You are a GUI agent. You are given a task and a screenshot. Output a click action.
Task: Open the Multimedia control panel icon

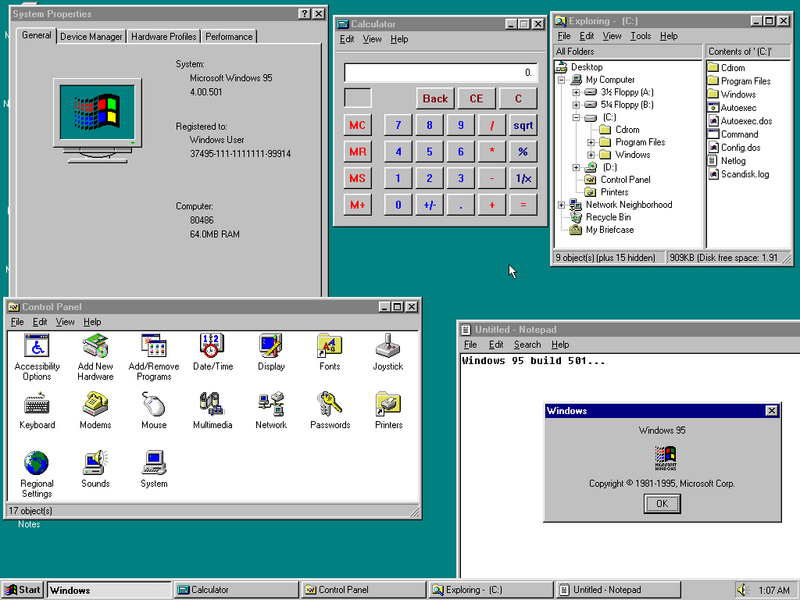[212, 405]
